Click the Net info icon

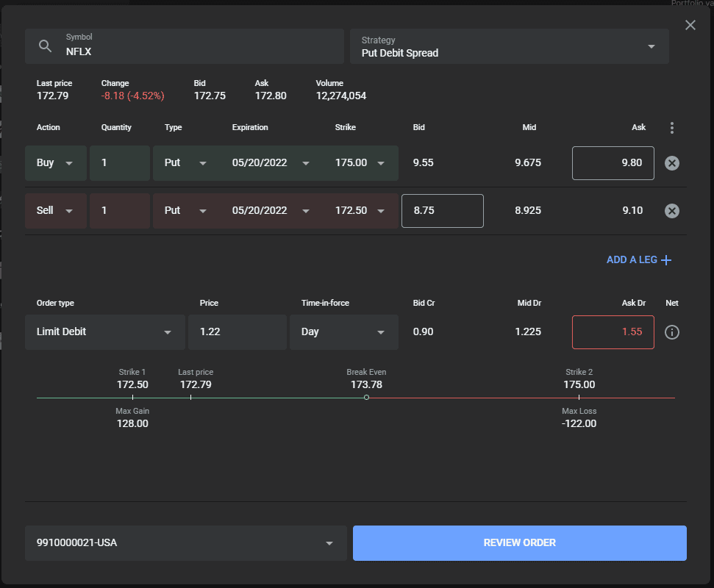(x=671, y=332)
